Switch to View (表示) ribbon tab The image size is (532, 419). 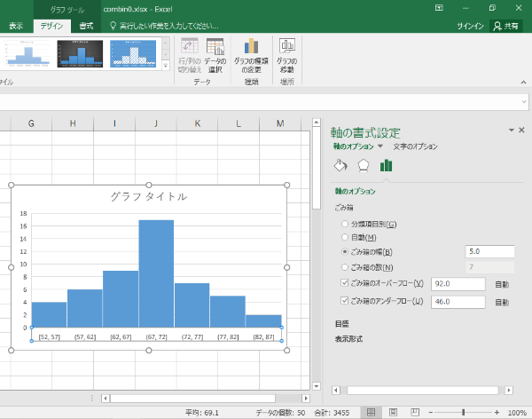coord(16,26)
